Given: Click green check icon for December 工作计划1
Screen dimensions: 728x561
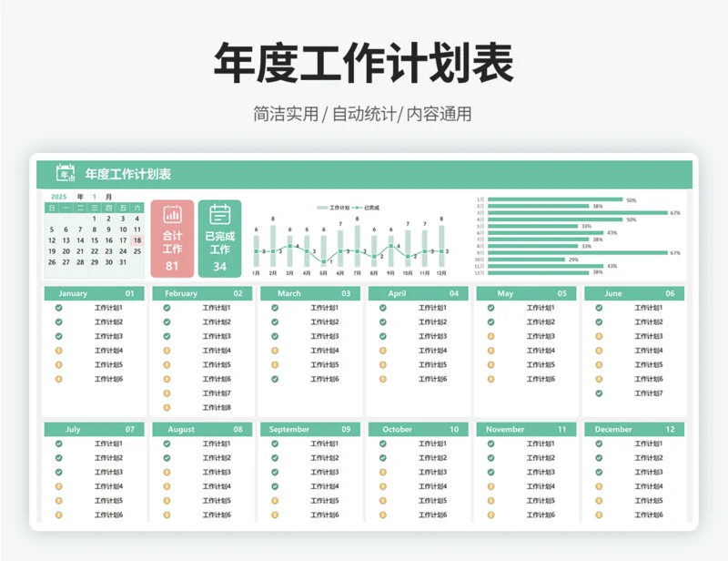Looking at the screenshot, I should coord(599,444).
